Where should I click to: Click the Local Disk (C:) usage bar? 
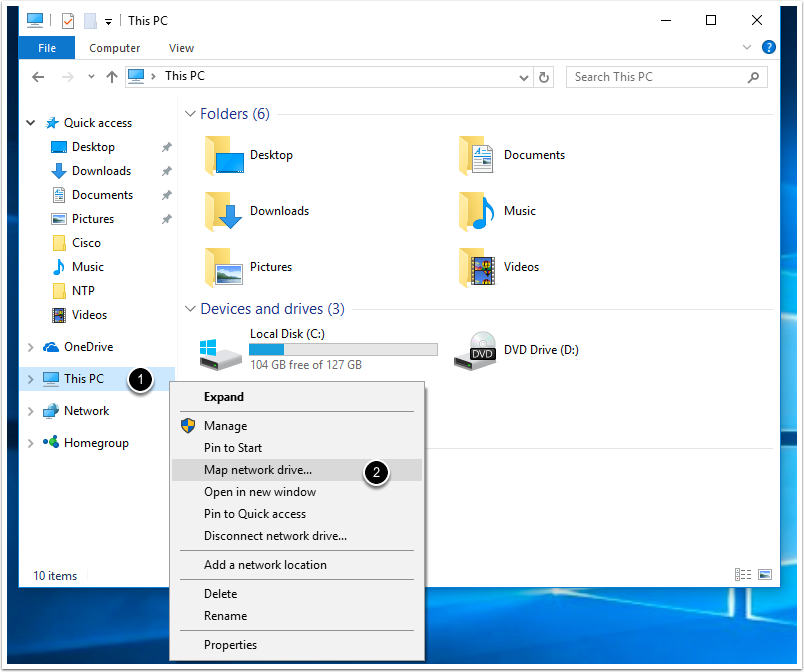(x=342, y=349)
